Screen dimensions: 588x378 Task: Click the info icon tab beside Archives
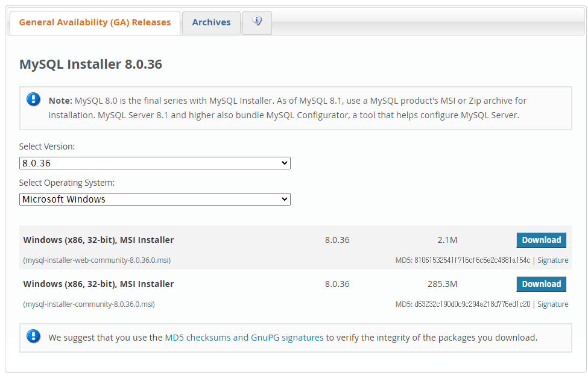257,22
